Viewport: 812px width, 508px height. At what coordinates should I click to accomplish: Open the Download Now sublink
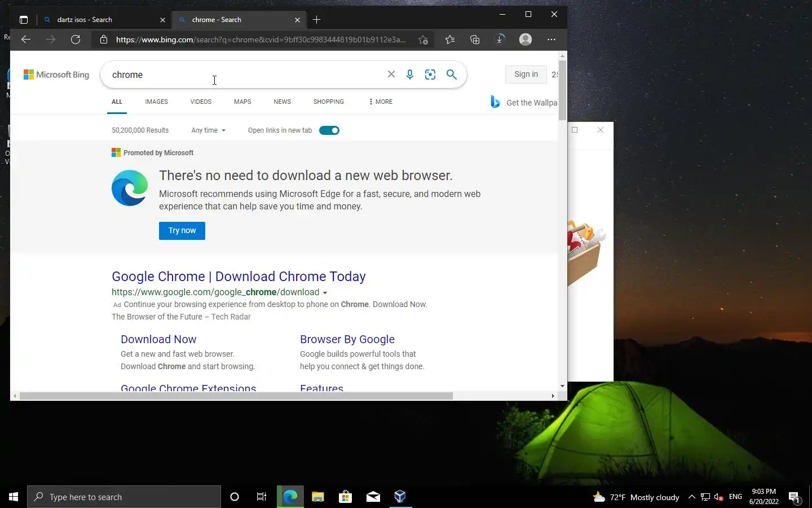(x=158, y=339)
